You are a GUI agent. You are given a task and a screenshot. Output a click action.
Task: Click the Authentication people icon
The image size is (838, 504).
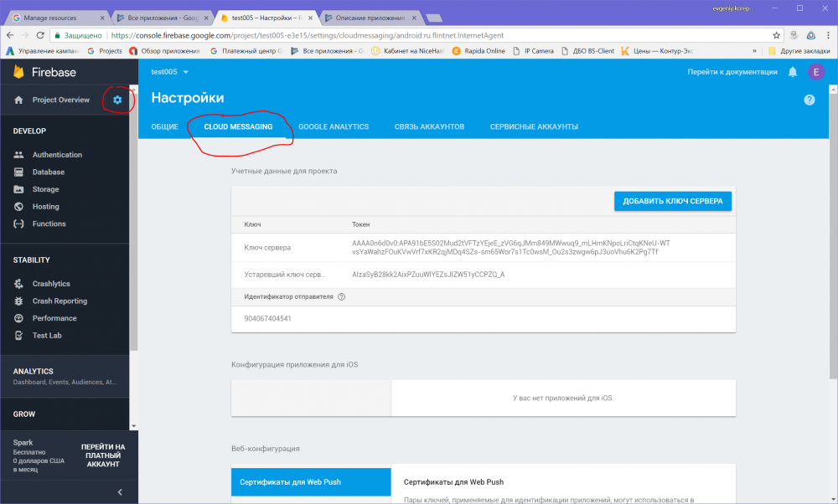point(18,155)
